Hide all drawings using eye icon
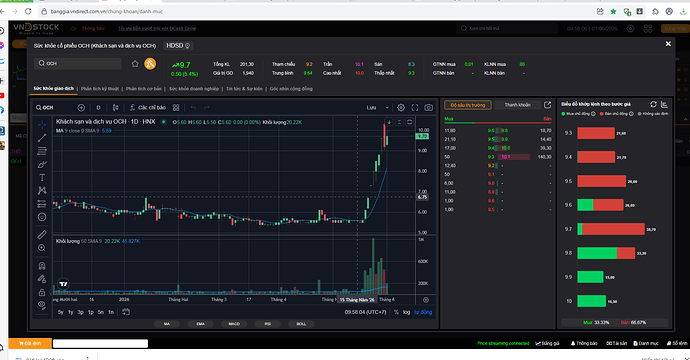The height and width of the screenshot is (360, 690). [42, 305]
